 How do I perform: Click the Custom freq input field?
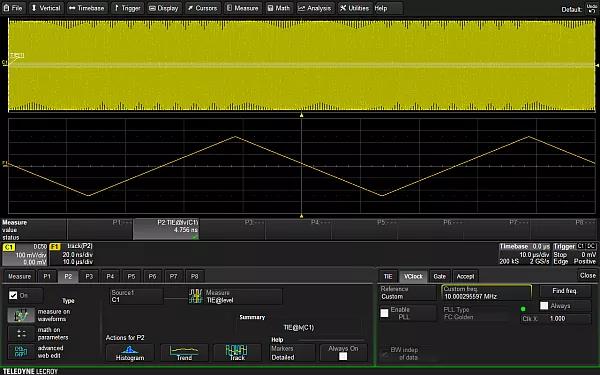point(486,293)
